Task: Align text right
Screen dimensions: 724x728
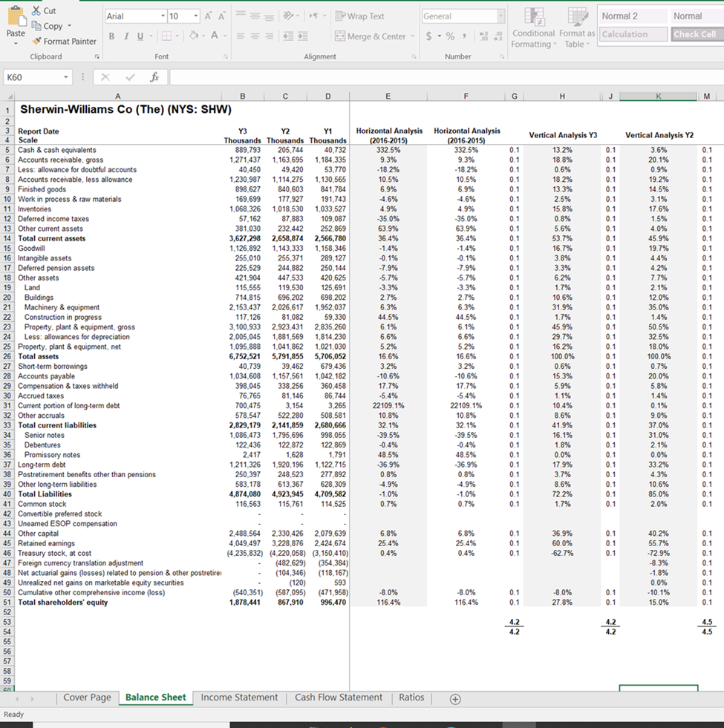Action: tap(269, 36)
